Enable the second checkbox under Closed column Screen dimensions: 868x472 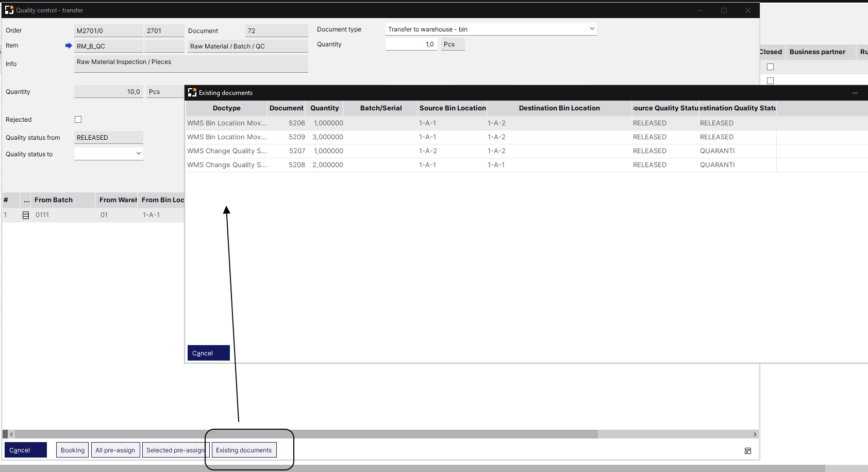771,80
